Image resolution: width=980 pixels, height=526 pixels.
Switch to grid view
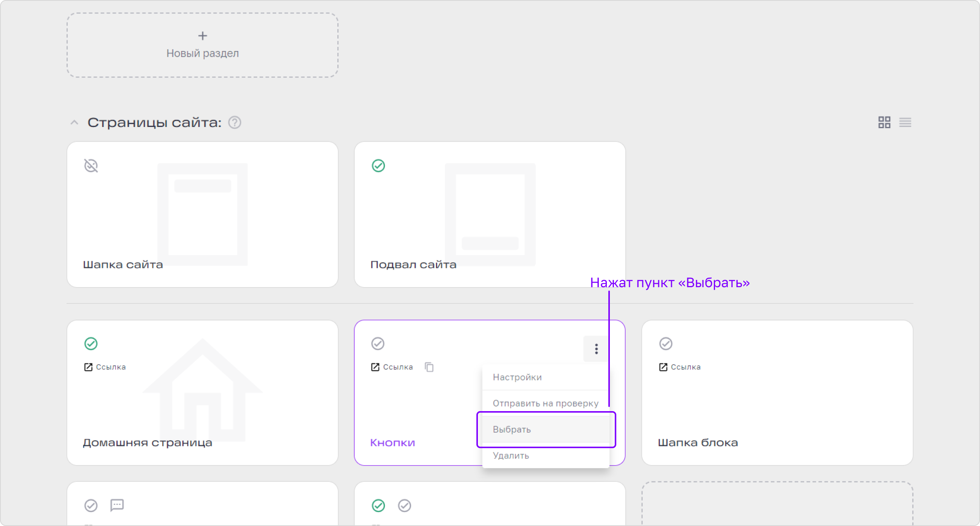tap(884, 122)
